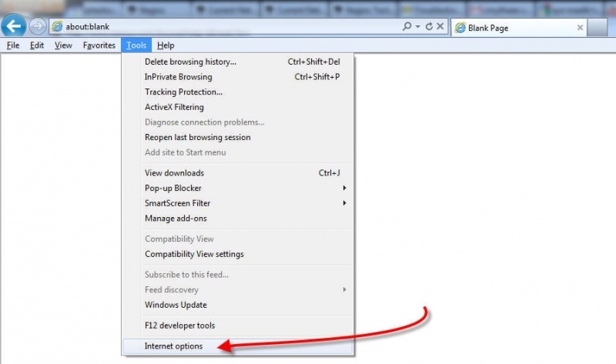Click the greyed Compatibility View entry
The height and width of the screenshot is (364, 616).
coord(237,239)
